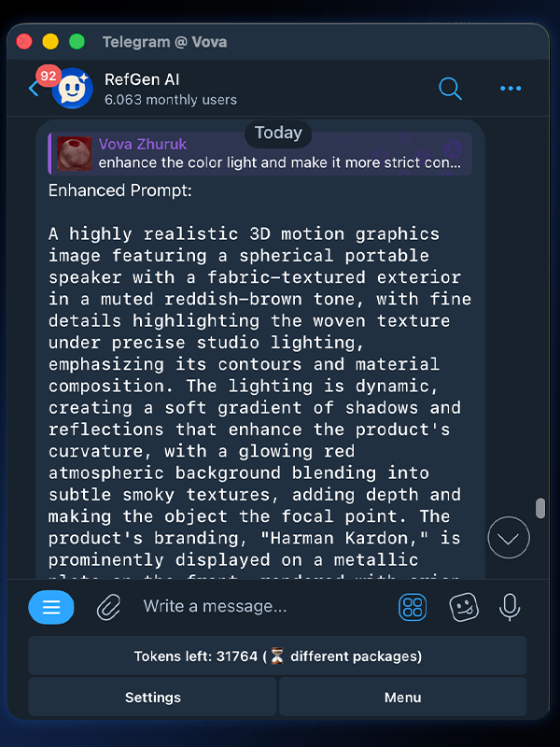Search within the RefGen AI chat

point(450,89)
